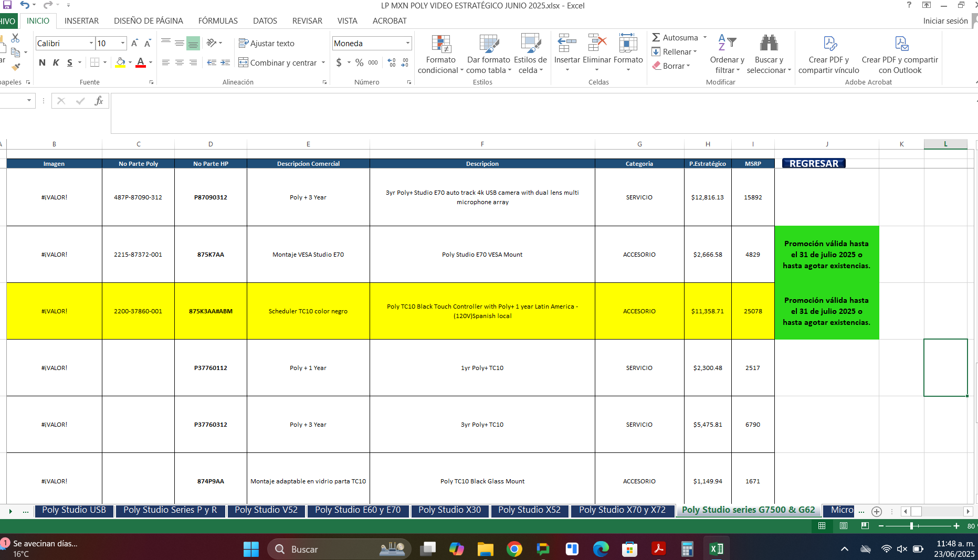Screen dimensions: 978x560
Task: Toggle bold formatting (N)
Action: click(x=42, y=62)
